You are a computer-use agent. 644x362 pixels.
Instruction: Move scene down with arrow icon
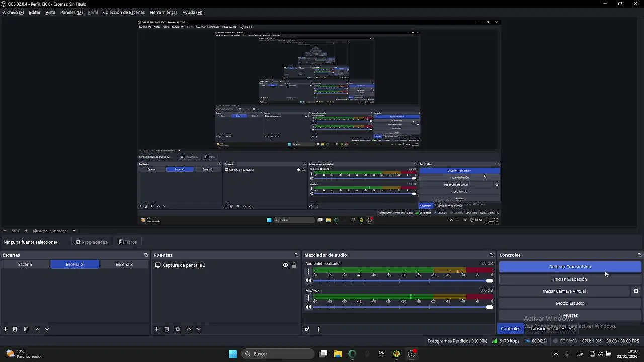click(x=47, y=329)
